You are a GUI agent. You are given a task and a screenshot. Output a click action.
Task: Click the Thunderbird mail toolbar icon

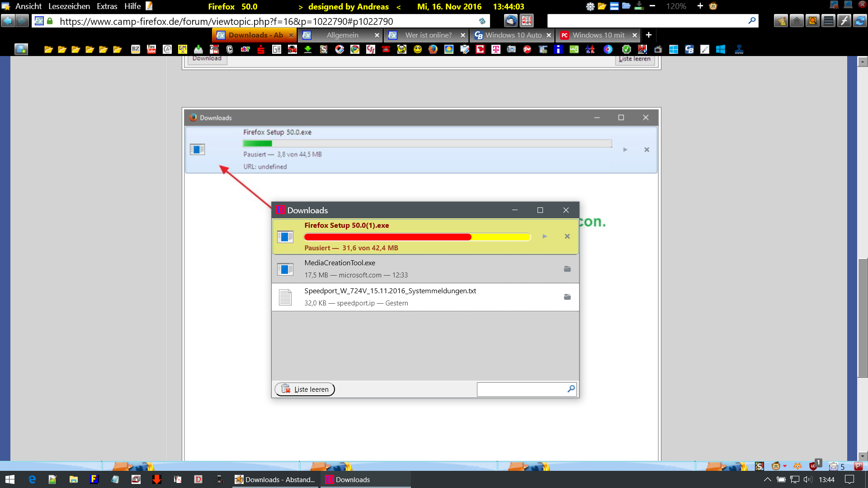[x=511, y=21]
